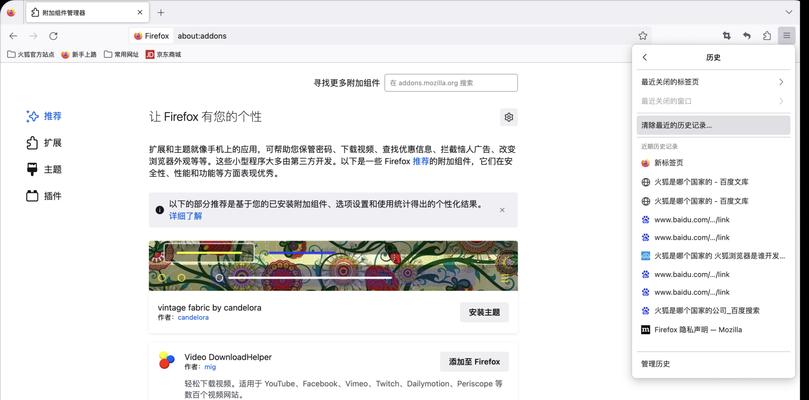Select 插件 in the sidebar
The image size is (809, 400).
coord(44,196)
